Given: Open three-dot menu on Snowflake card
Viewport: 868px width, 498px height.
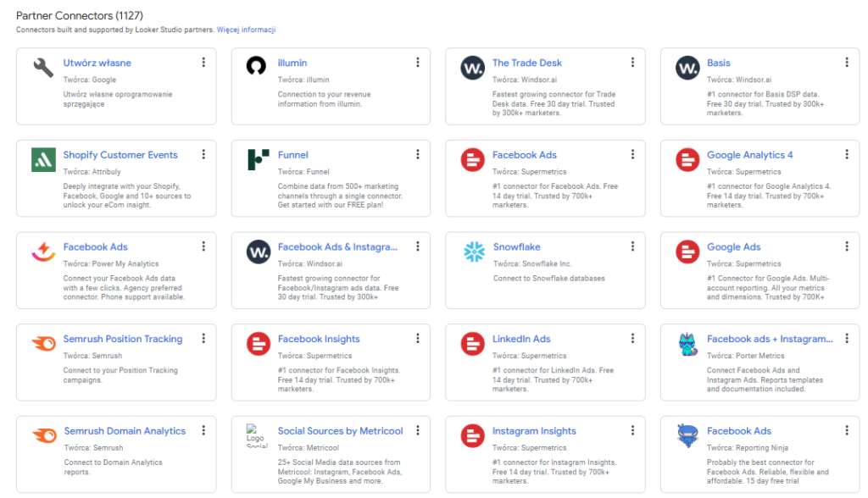Looking at the screenshot, I should [x=632, y=246].
